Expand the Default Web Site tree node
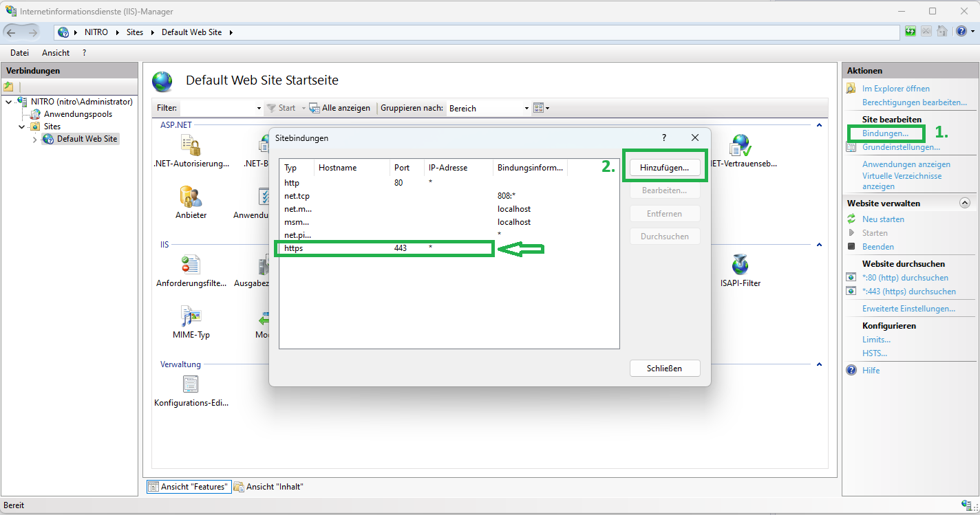The height and width of the screenshot is (515, 980). point(34,138)
